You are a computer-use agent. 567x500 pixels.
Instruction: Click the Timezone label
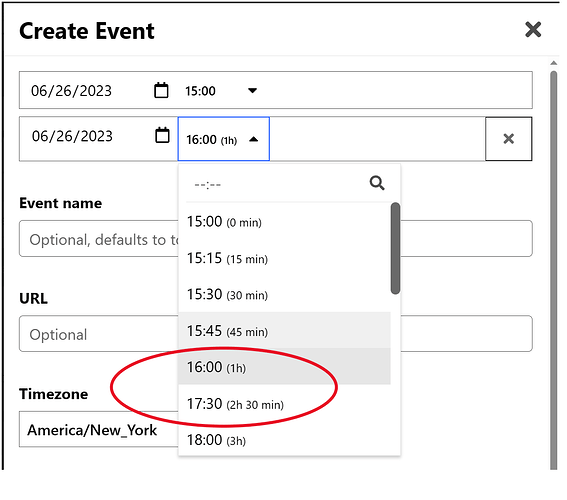54,394
